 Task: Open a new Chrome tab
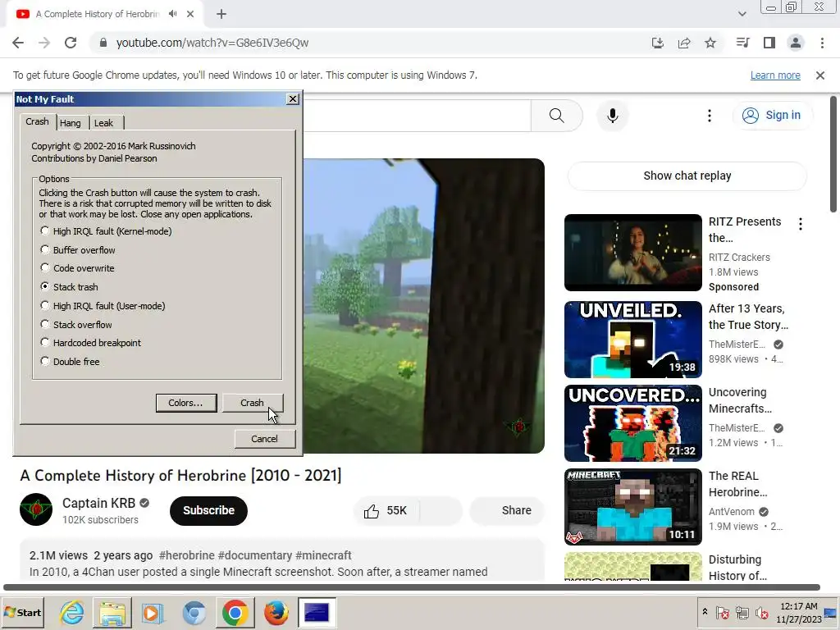pos(221,14)
